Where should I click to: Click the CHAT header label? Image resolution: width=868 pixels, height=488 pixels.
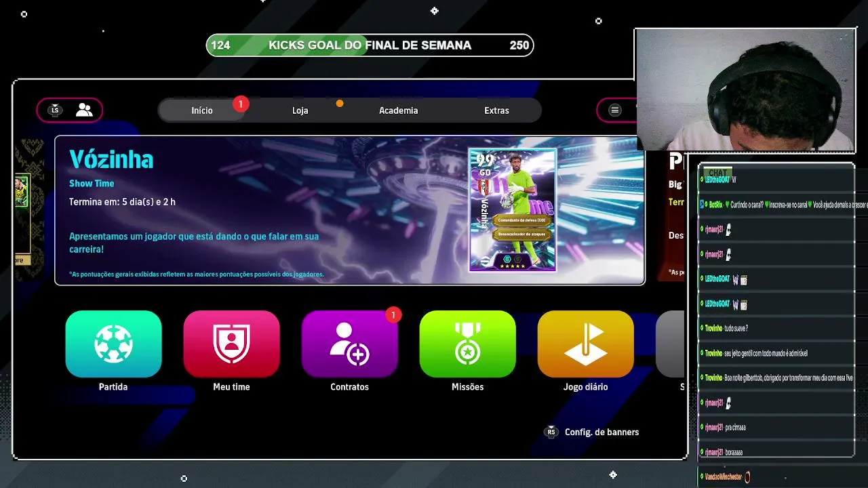click(x=717, y=173)
